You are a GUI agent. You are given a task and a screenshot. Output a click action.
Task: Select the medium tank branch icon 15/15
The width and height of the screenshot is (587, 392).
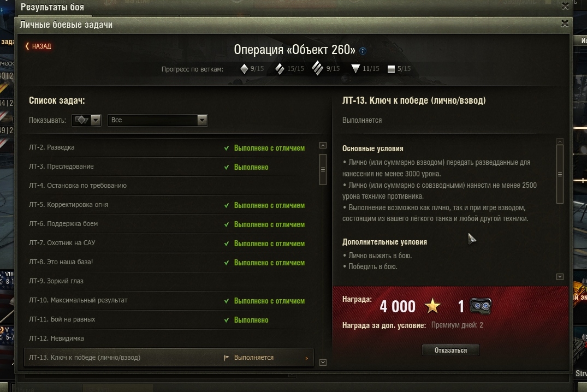(280, 69)
